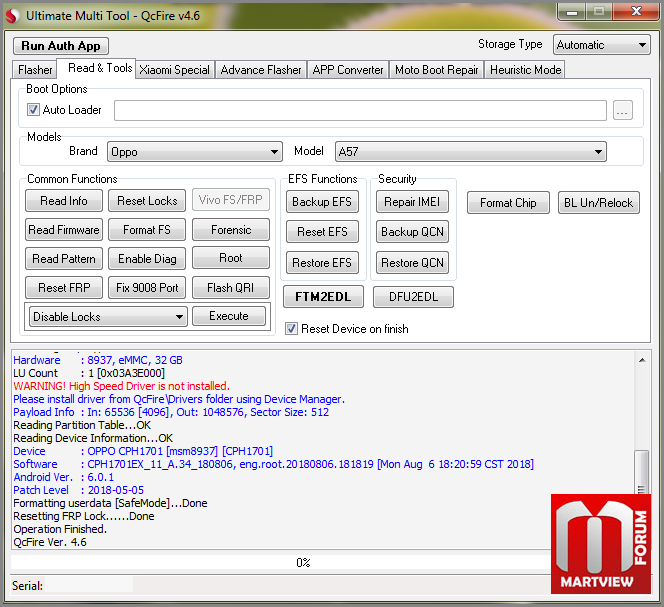The height and width of the screenshot is (607, 664).
Task: Open the Storage Type dropdown
Action: 601,45
